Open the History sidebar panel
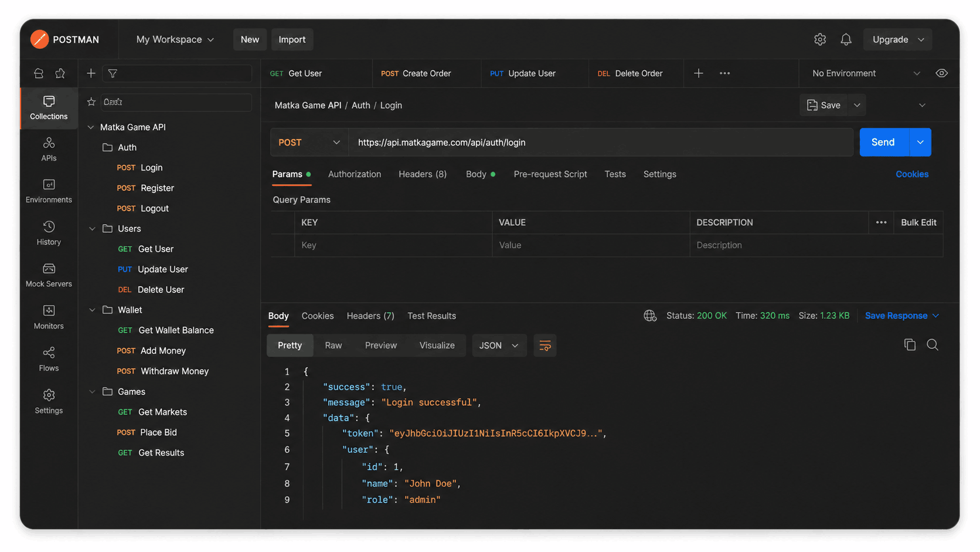 49,233
